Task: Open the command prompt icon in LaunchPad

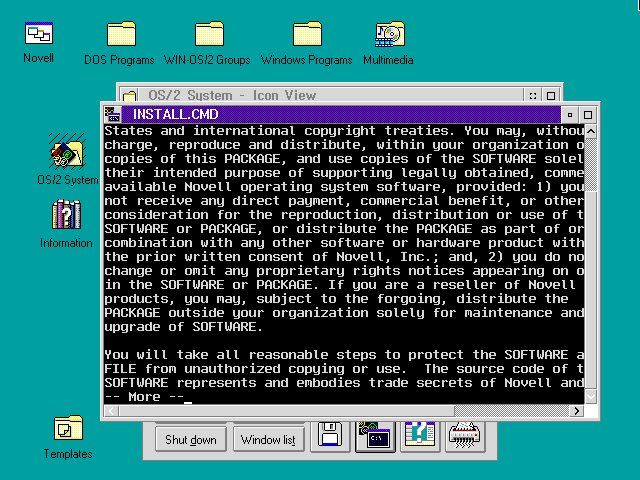Action: [375, 436]
